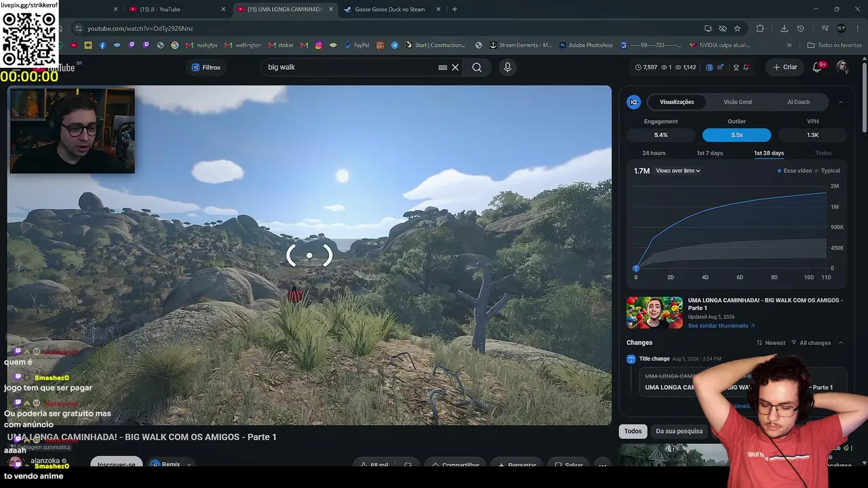Open the 'Todos os favoritos' folder
This screenshot has height=488, width=868.
click(x=834, y=45)
